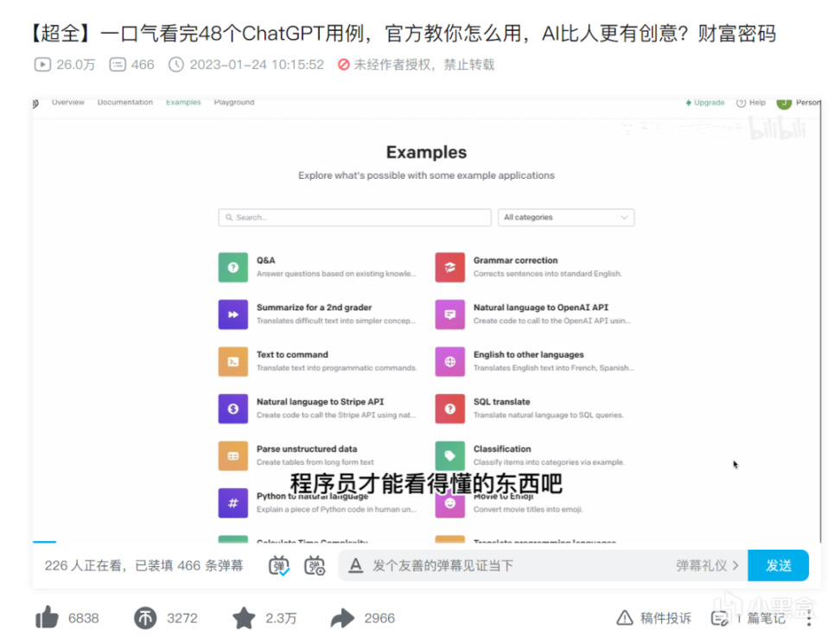Open the All categories dropdown
The width and height of the screenshot is (840, 643).
coord(566,217)
